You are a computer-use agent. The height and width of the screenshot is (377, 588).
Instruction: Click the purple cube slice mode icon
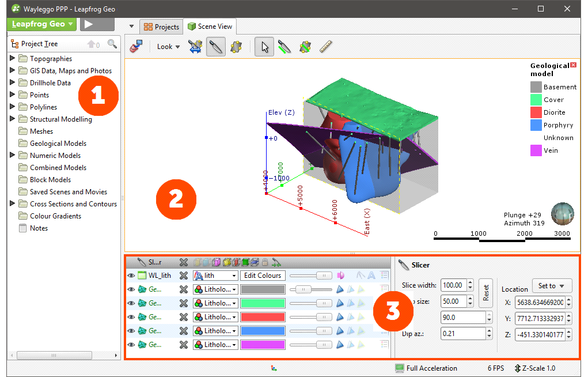coord(217,262)
